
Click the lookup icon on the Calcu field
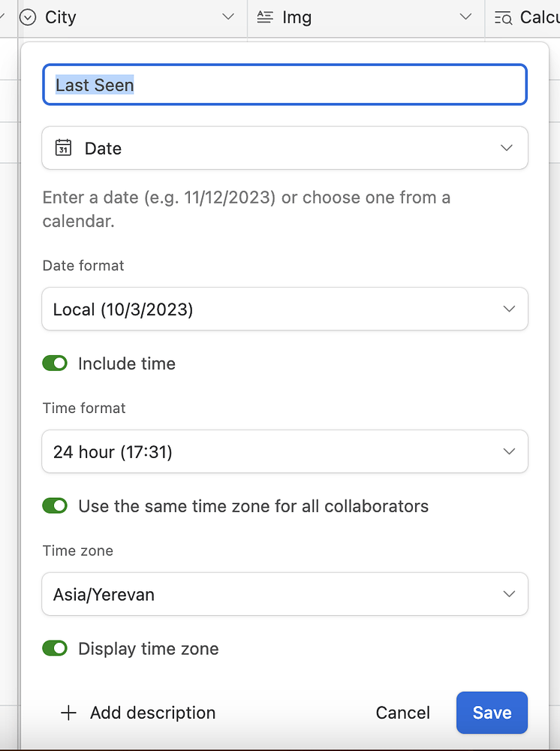coord(504,17)
